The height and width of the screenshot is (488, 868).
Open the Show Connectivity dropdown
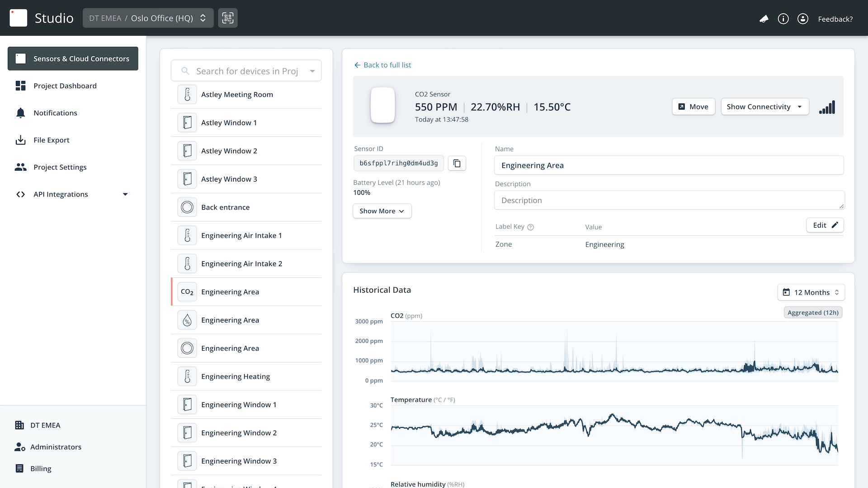pos(764,107)
